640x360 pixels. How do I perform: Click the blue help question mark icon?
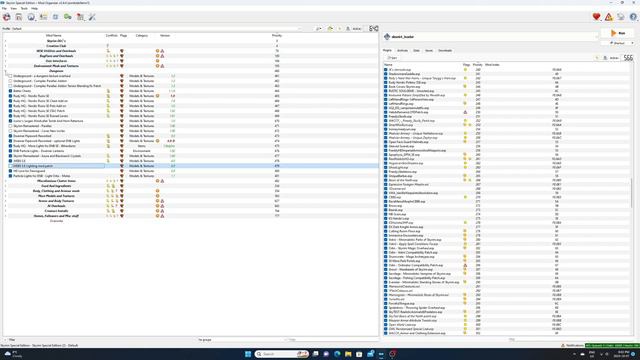click(633, 17)
